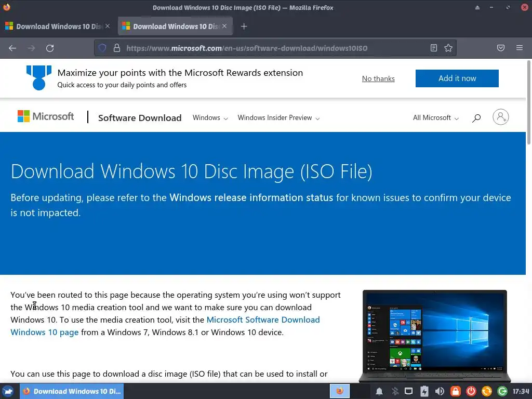532x399 pixels.
Task: Click the Microsoft Rewards medal icon
Action: pyautogui.click(x=39, y=78)
